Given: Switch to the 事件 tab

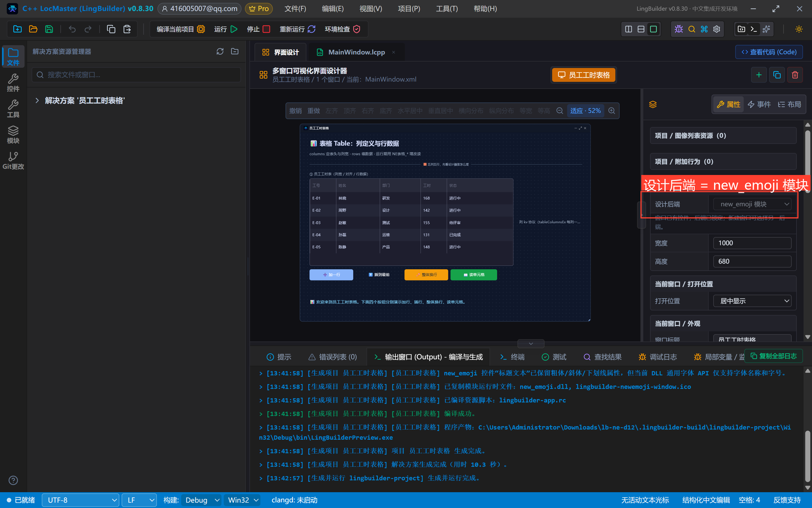Looking at the screenshot, I should click(759, 104).
